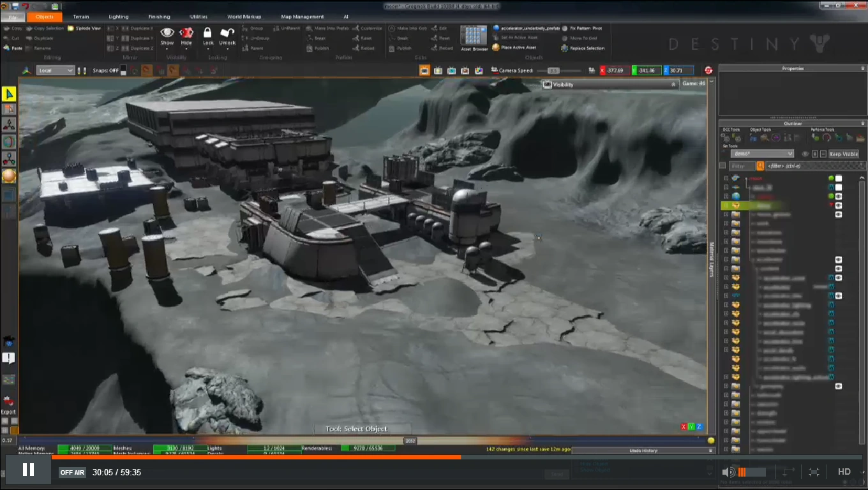Image resolution: width=868 pixels, height=490 pixels.
Task: Switch to the Map Management tab
Action: point(303,17)
